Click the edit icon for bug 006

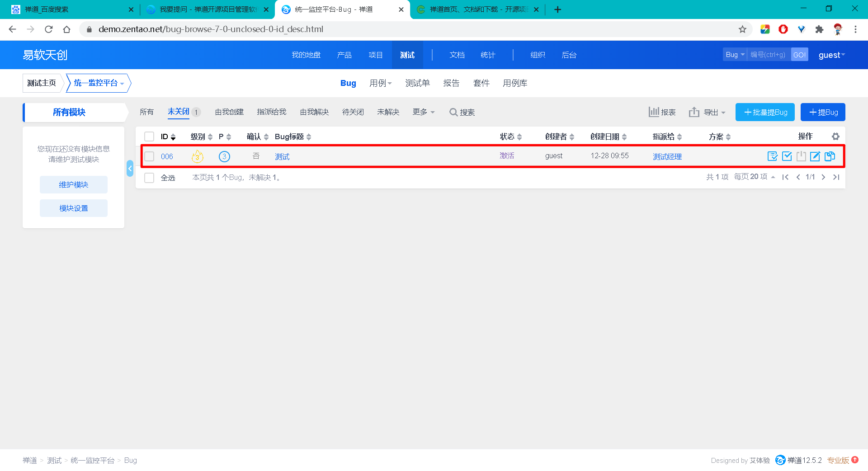point(815,156)
